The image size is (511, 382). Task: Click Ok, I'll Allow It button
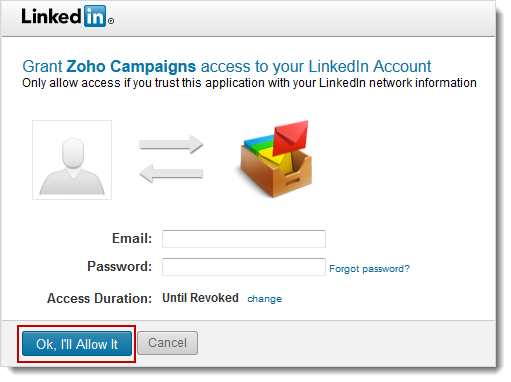click(x=77, y=344)
